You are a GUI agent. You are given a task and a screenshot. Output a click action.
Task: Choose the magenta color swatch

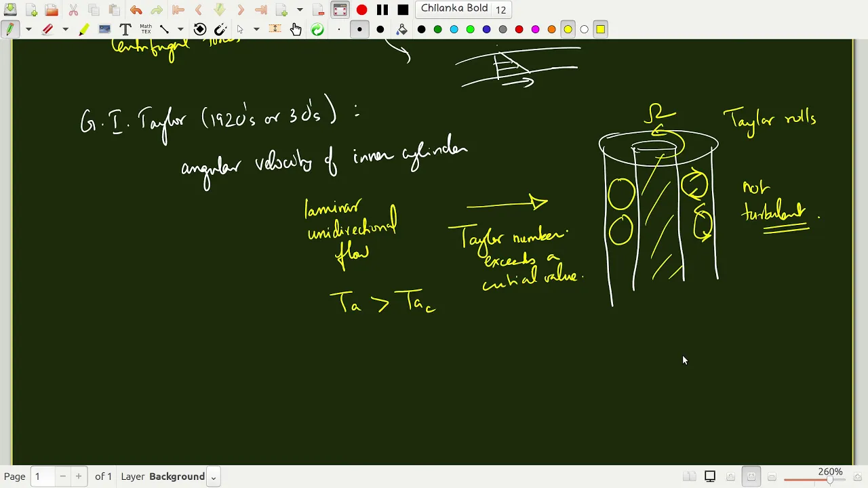[x=535, y=29]
